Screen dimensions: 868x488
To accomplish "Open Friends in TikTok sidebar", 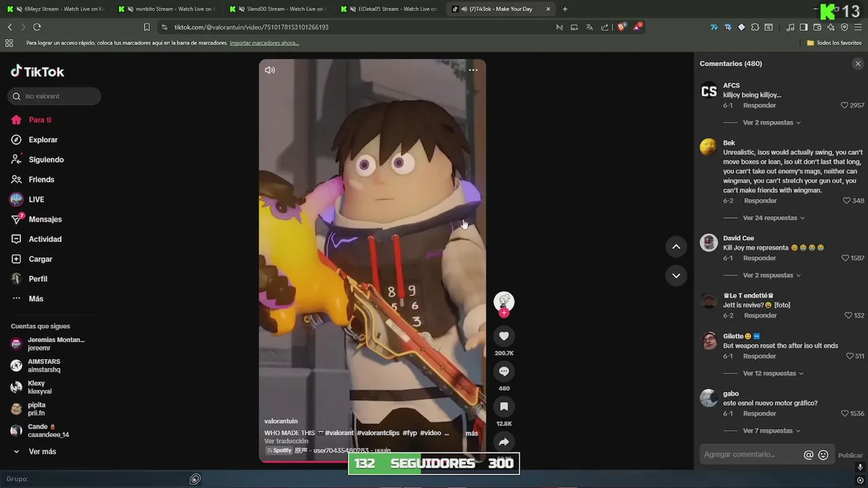I will click(41, 180).
